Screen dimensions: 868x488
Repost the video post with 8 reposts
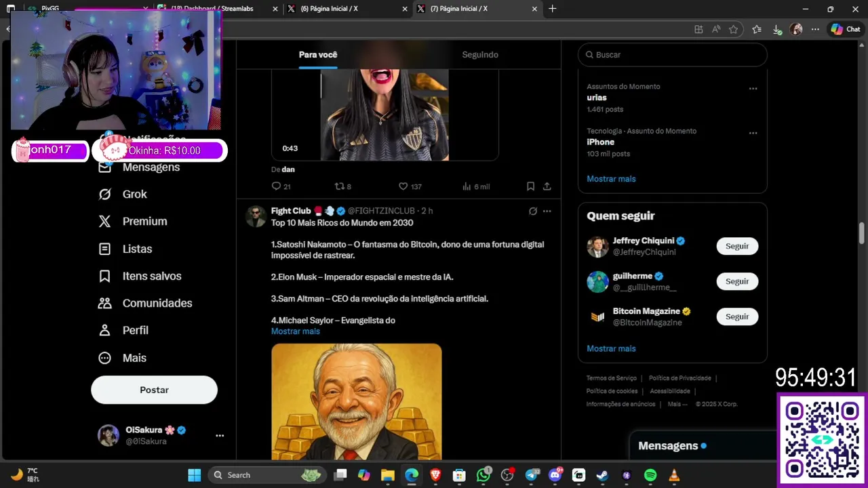pos(343,186)
